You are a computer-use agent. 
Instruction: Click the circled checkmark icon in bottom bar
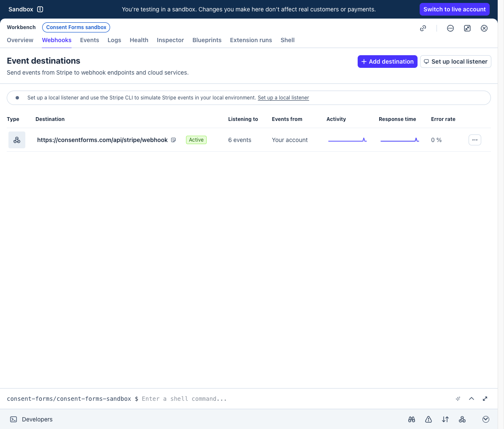tap(486, 419)
